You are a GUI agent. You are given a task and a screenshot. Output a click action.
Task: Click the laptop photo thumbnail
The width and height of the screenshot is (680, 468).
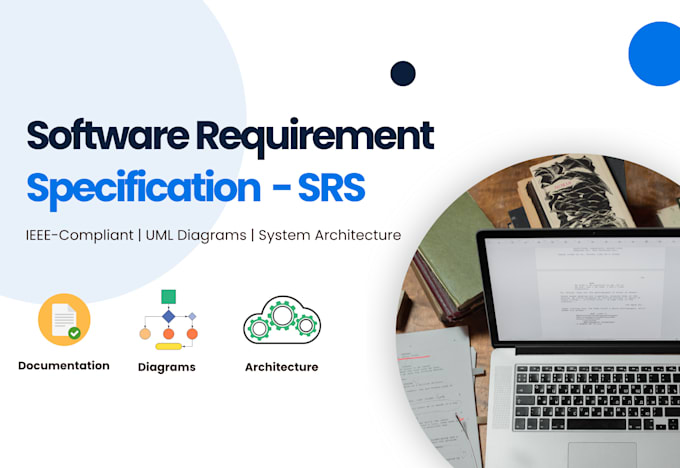[x=538, y=311]
